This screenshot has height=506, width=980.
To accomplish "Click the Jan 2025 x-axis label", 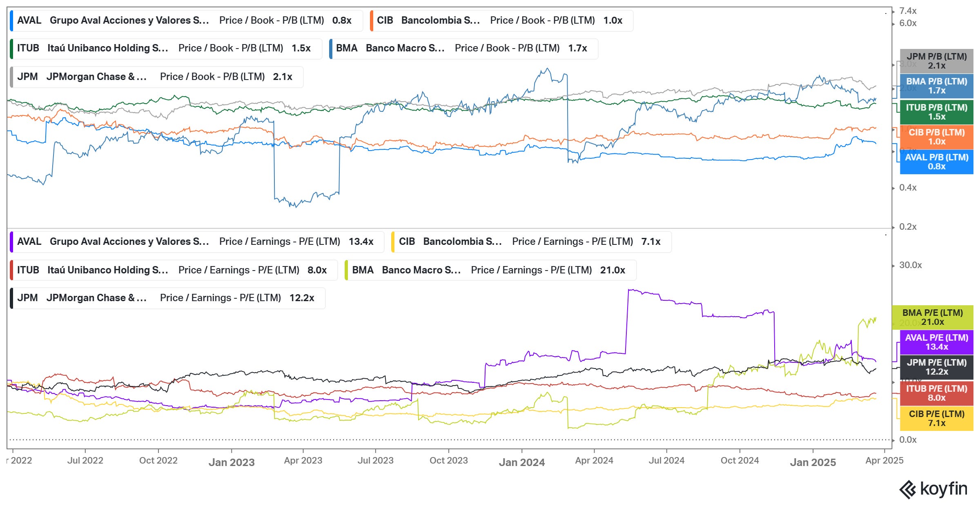I will (813, 462).
